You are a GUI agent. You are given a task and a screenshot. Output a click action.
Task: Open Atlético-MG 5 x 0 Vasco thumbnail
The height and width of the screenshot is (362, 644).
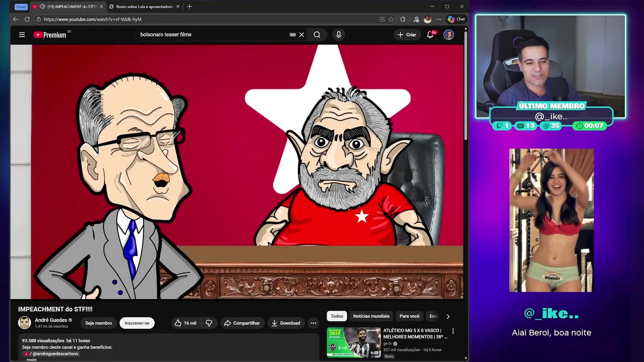tap(354, 342)
